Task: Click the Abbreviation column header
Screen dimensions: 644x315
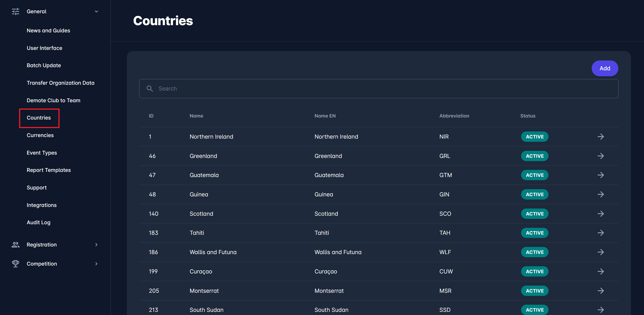Action: [454, 116]
